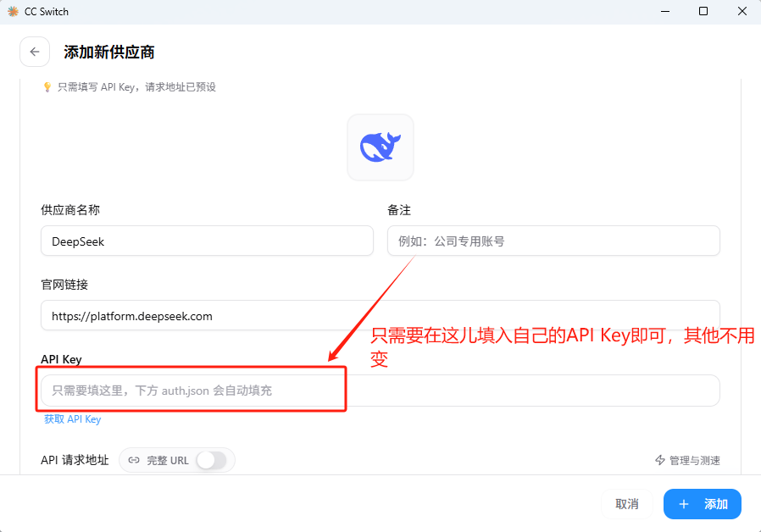The image size is (761, 532).
Task: Click the 取消 button
Action: (x=626, y=504)
